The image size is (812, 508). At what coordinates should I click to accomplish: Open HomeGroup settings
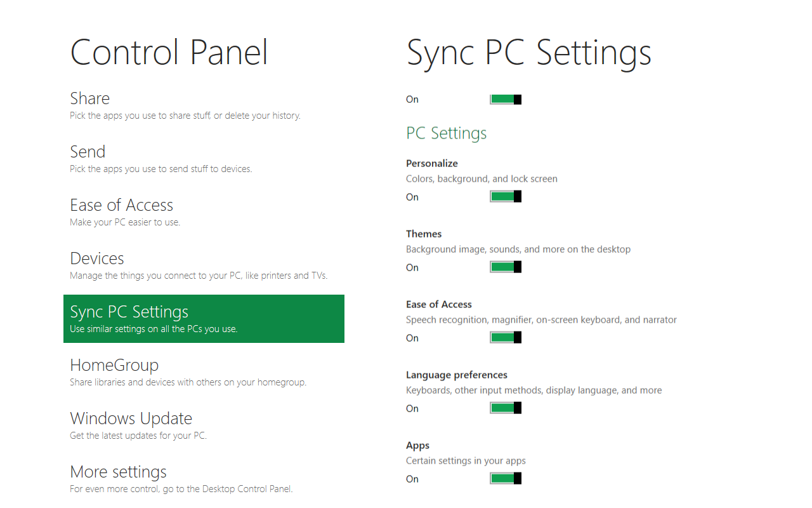point(114,366)
